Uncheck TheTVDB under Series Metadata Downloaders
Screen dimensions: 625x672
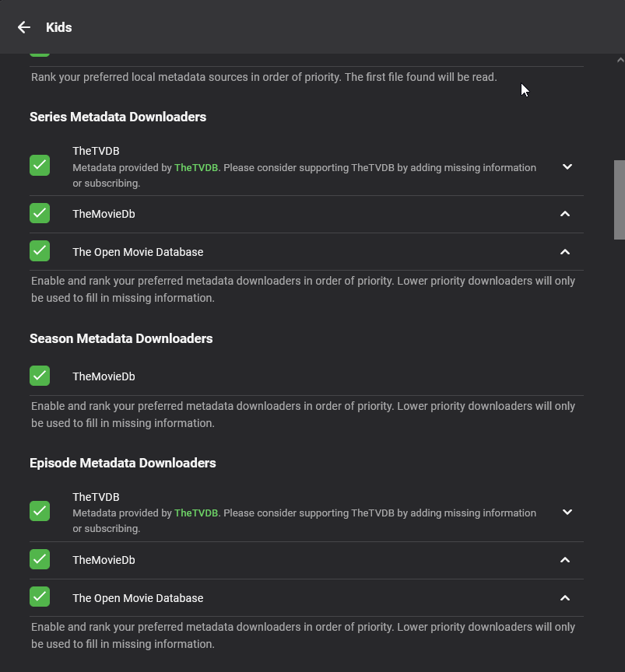[40, 165]
